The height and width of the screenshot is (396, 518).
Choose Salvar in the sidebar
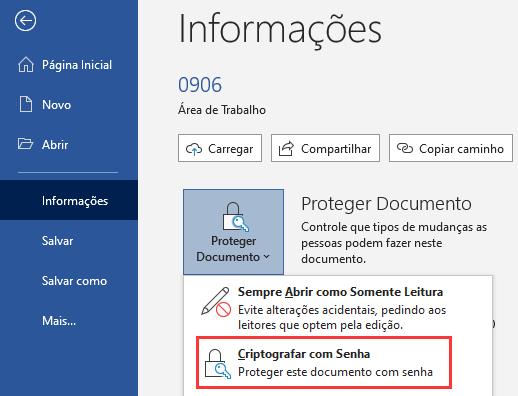click(69, 240)
